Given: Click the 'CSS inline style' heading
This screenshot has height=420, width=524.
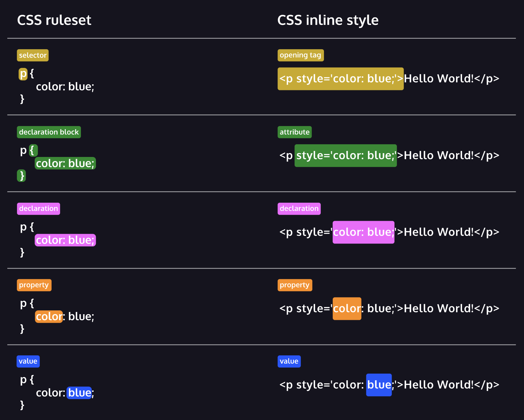Looking at the screenshot, I should pyautogui.click(x=328, y=20).
